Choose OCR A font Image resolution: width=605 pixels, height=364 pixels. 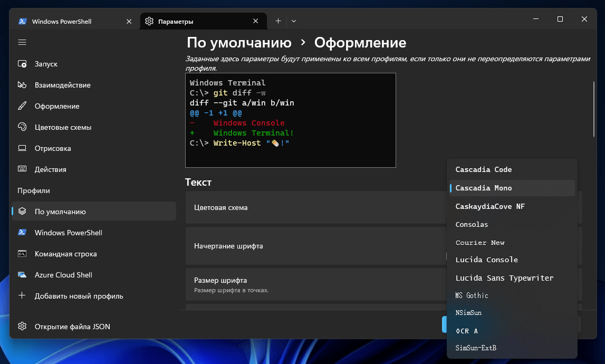coord(512,331)
